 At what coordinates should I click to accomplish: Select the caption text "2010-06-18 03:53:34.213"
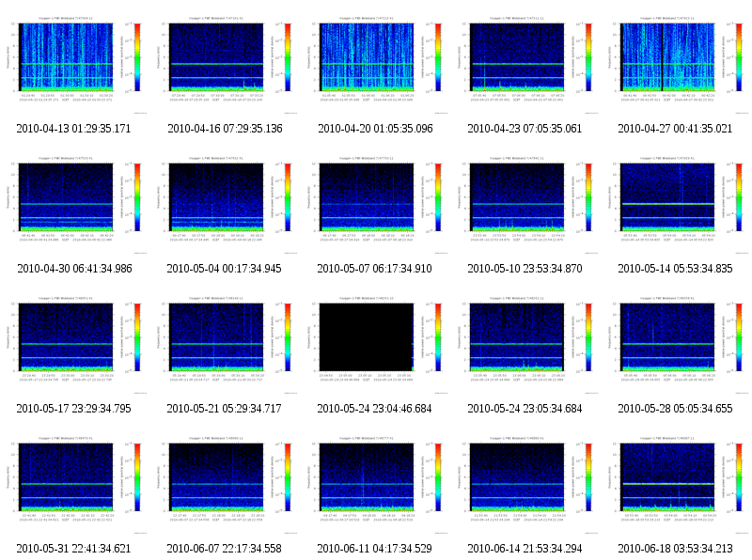pyautogui.click(x=675, y=549)
